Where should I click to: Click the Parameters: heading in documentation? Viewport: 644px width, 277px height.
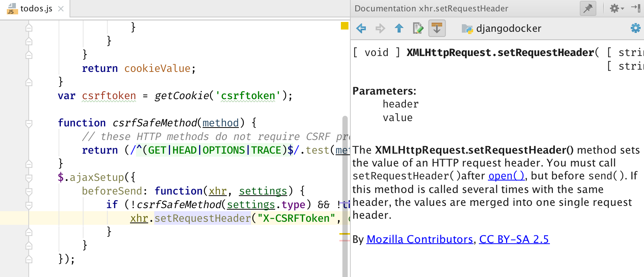pyautogui.click(x=384, y=91)
